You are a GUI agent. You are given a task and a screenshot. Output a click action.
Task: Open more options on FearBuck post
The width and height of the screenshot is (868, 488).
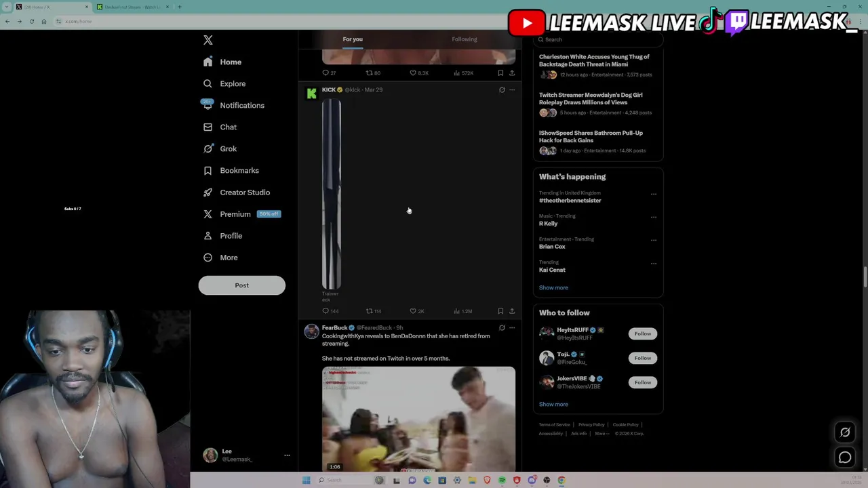click(x=512, y=328)
